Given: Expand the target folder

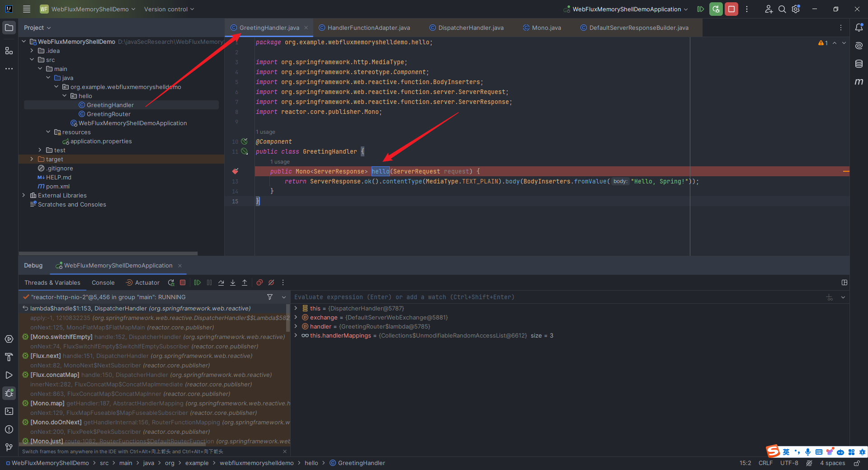Looking at the screenshot, I should coord(32,159).
